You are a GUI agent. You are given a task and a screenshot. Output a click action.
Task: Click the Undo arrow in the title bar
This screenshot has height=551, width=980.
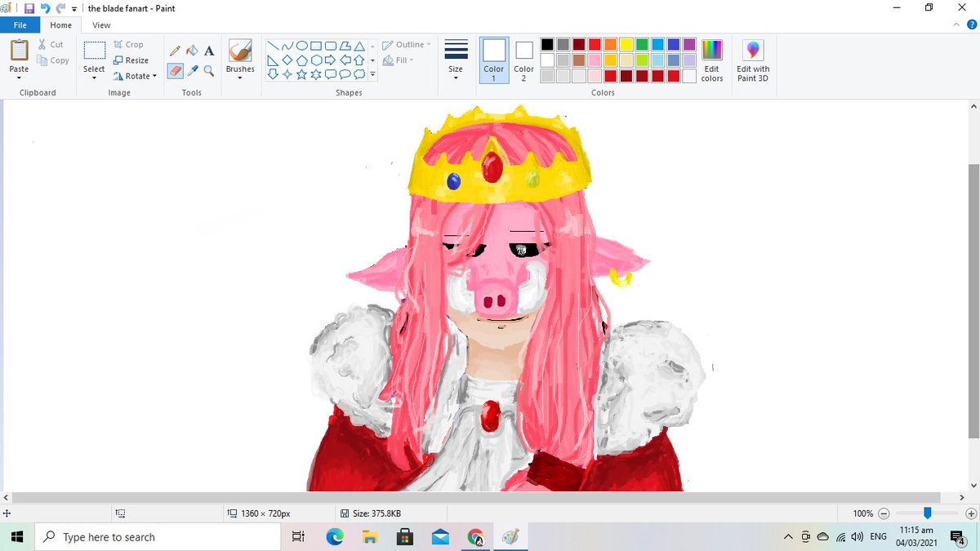click(x=45, y=8)
